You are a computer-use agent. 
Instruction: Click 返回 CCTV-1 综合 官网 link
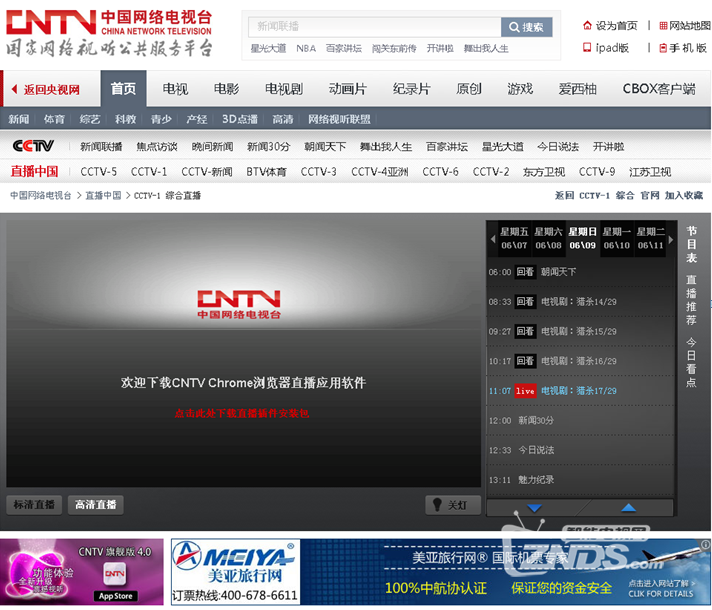coord(607,196)
